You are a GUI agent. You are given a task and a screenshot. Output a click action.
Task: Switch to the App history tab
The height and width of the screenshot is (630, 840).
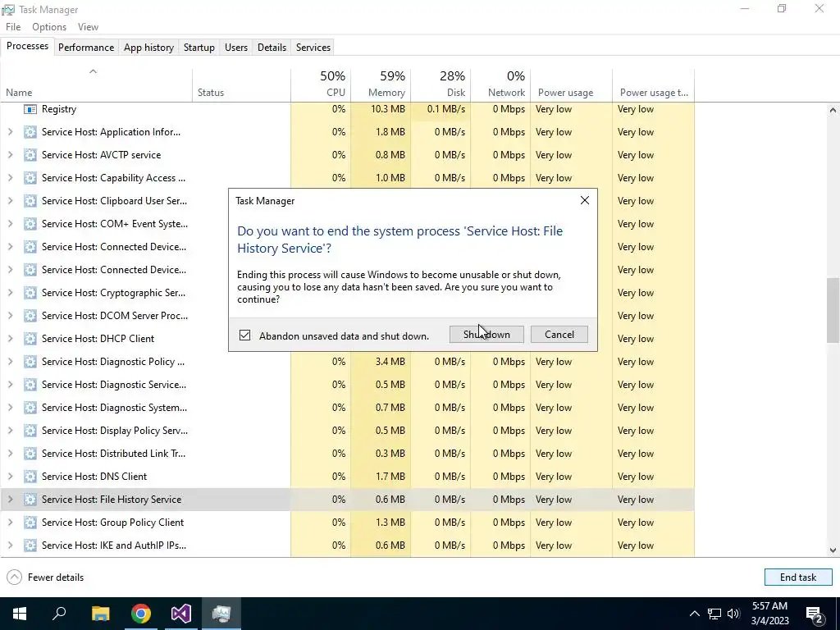[149, 47]
